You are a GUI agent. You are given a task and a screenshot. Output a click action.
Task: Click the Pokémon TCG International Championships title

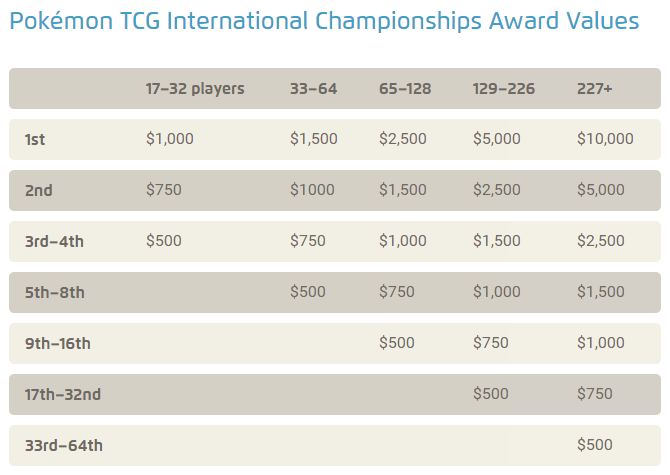(x=324, y=21)
